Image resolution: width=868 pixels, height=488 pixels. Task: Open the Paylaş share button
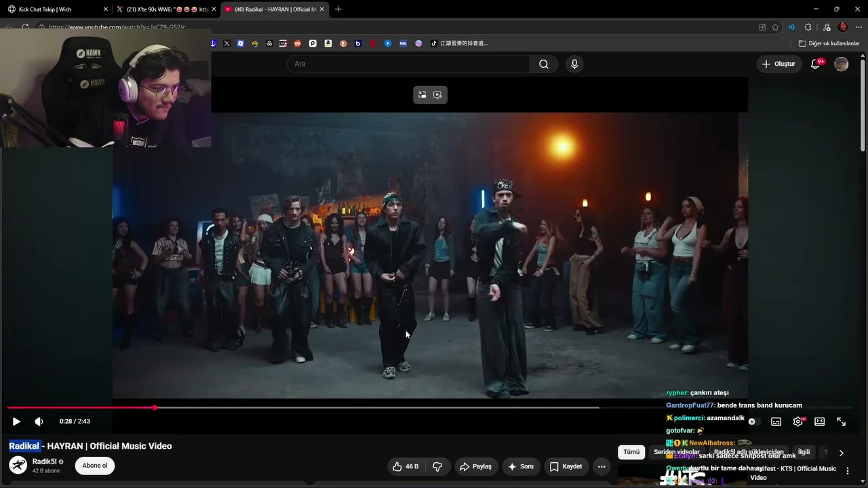(x=475, y=466)
